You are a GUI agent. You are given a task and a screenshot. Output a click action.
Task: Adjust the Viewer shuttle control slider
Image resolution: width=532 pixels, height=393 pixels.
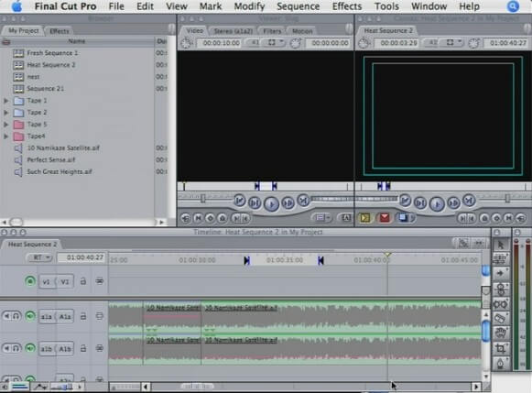click(x=203, y=198)
